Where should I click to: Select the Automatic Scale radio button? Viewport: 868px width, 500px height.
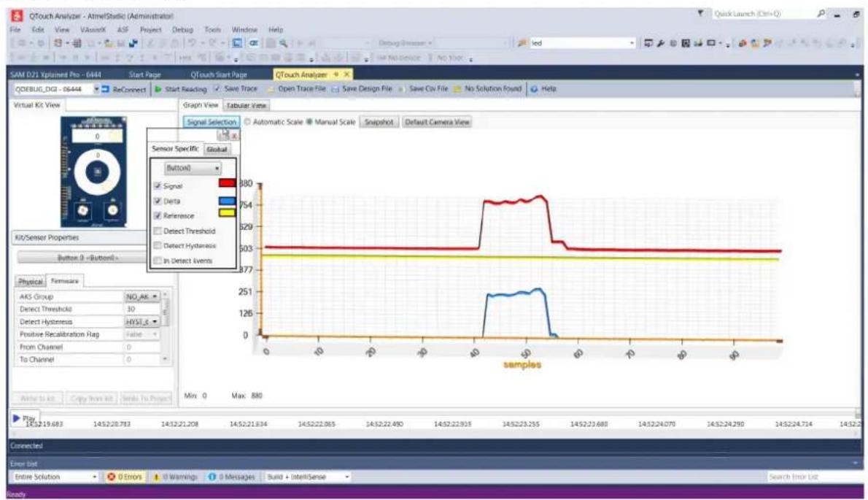pos(247,122)
